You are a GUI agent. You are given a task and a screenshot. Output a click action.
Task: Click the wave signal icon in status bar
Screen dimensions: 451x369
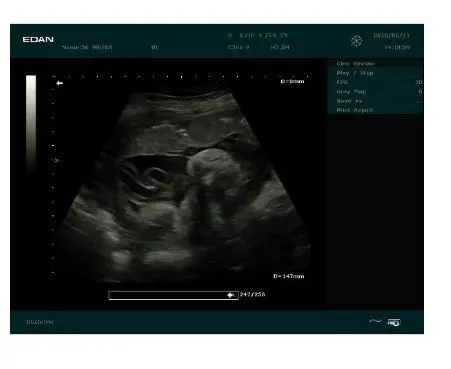pyautogui.click(x=375, y=321)
